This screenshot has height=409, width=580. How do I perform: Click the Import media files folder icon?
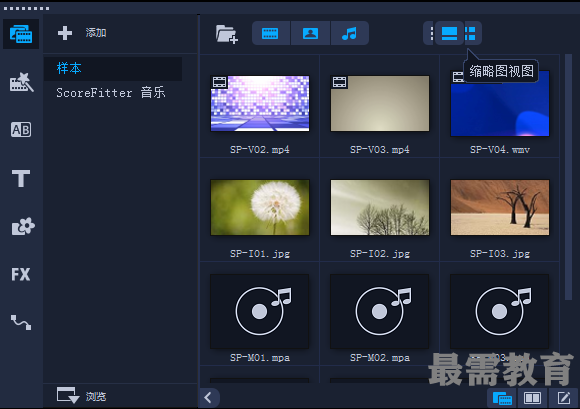226,34
